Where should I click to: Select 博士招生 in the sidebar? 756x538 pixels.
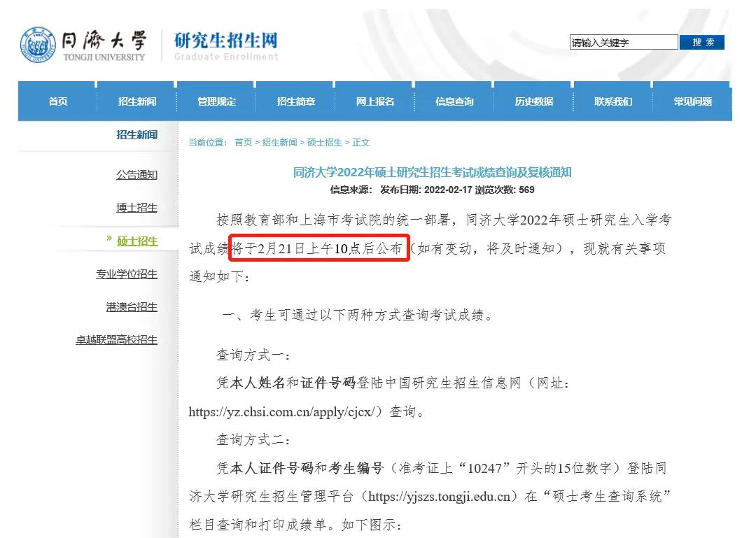point(136,208)
